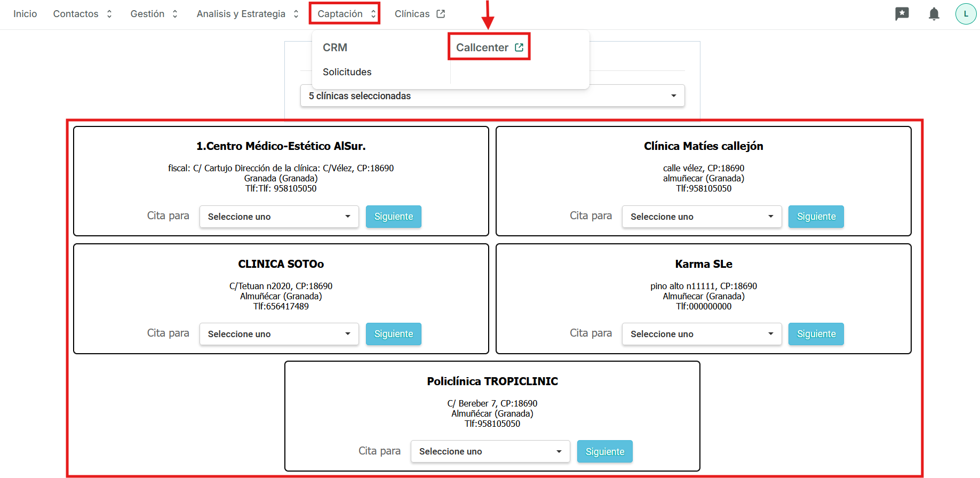Select CRM in the Captación submenu

[x=335, y=47]
